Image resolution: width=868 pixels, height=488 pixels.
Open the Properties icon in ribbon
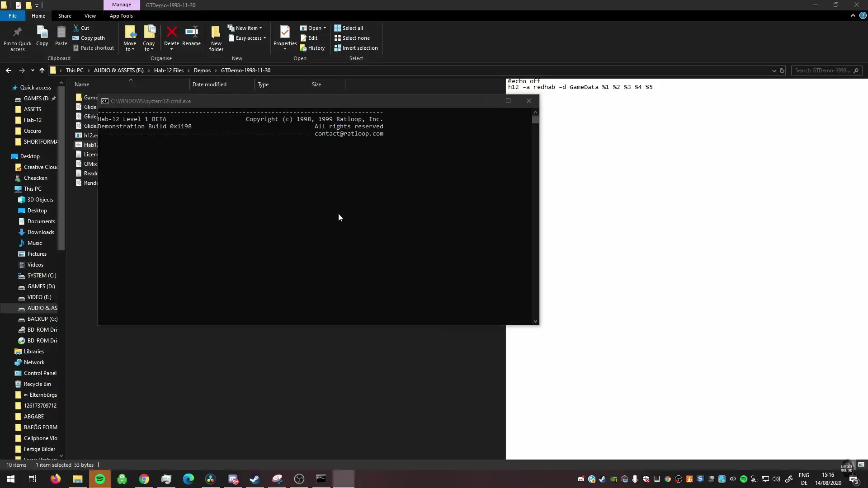285,33
